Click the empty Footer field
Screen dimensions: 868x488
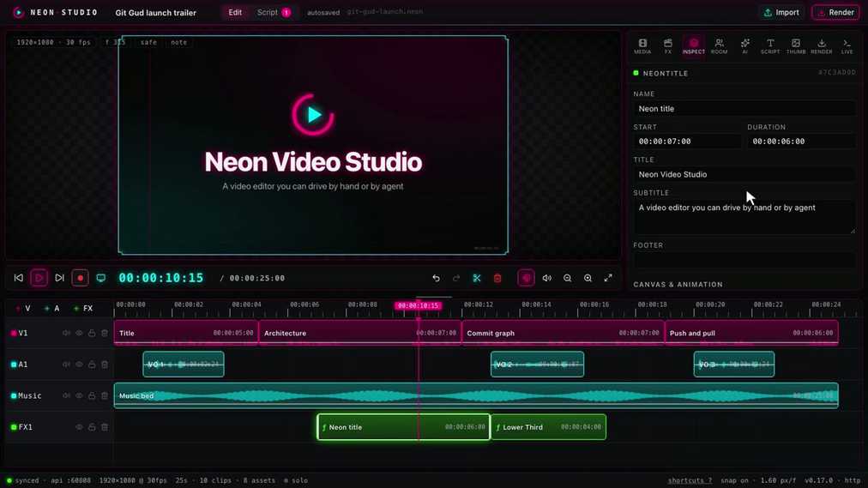pos(744,260)
